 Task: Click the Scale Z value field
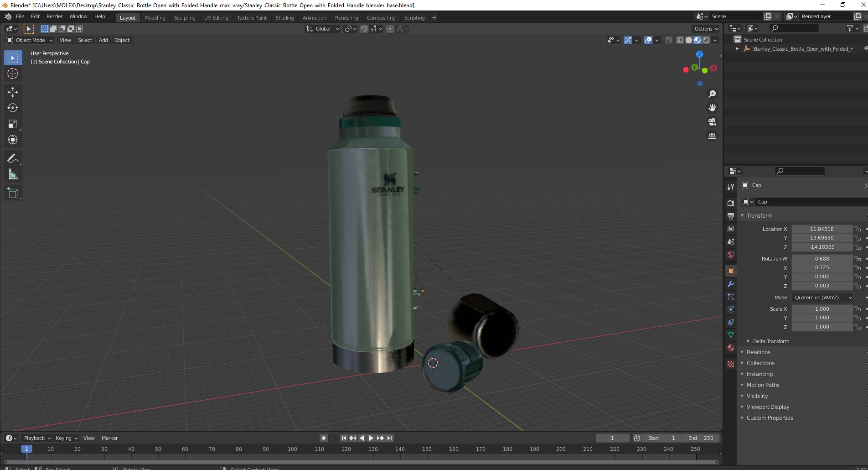[822, 327]
